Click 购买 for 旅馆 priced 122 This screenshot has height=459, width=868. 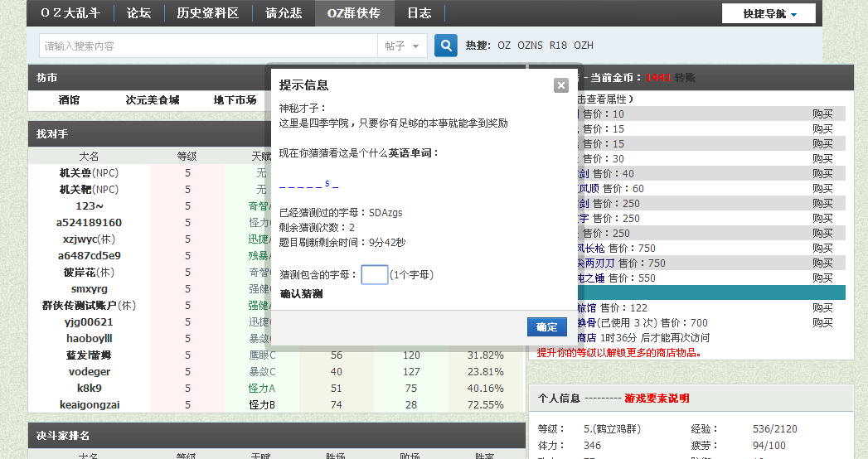click(822, 308)
